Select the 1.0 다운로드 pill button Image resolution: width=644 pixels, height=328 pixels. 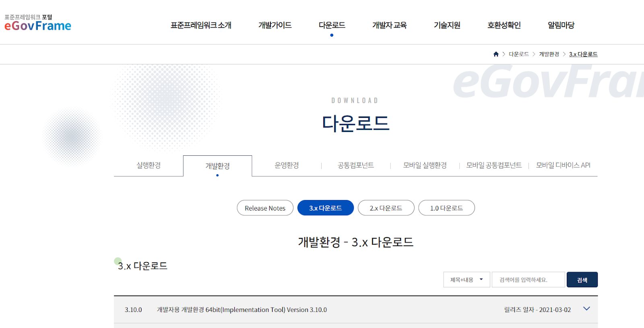click(x=446, y=208)
